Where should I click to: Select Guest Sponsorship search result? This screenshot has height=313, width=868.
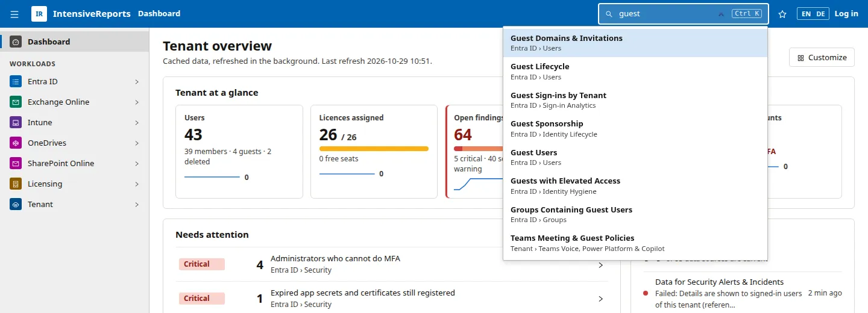click(635, 129)
